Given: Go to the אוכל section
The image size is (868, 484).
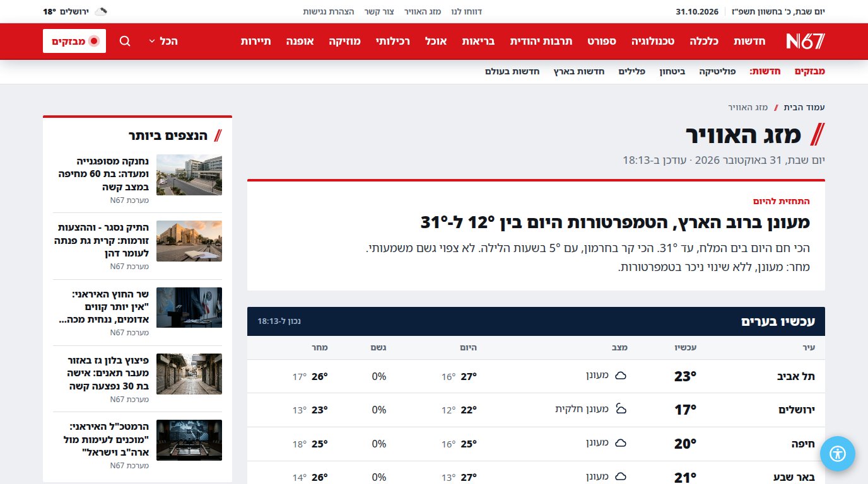Looking at the screenshot, I should click(436, 41).
